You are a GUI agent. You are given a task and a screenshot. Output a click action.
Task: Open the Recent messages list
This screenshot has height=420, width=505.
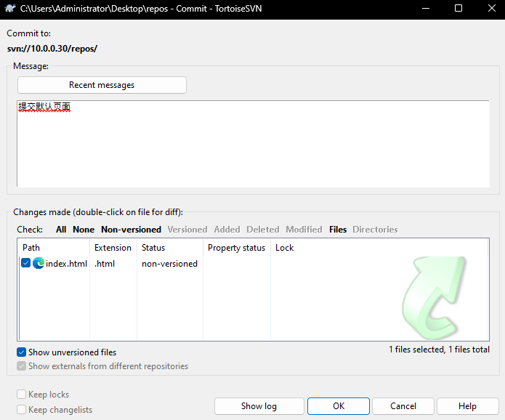tap(102, 85)
